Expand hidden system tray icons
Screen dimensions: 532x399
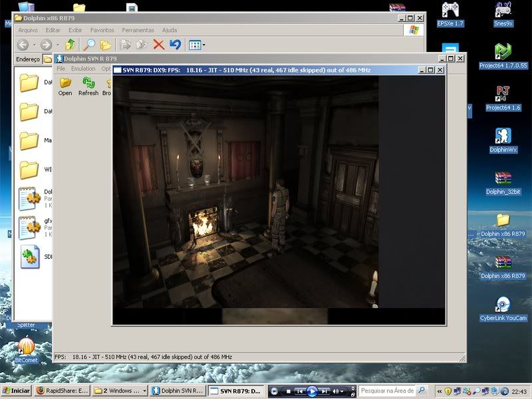pyautogui.click(x=440, y=391)
